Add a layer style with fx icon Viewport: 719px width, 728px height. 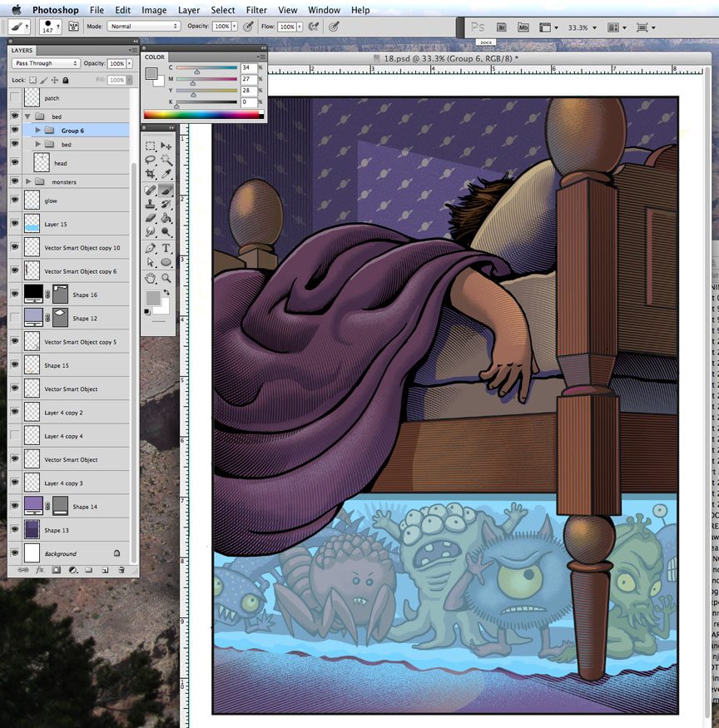point(39,570)
